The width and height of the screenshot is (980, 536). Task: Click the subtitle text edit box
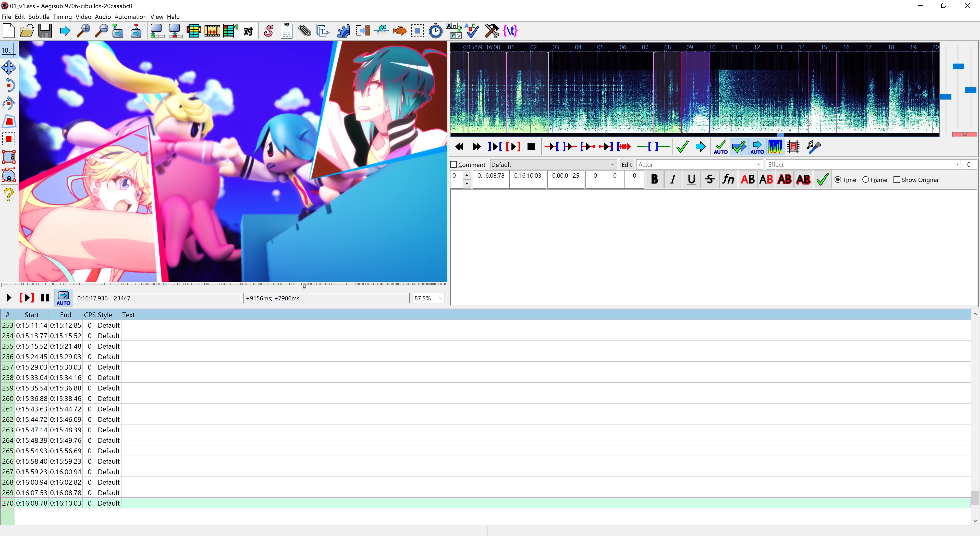713,248
